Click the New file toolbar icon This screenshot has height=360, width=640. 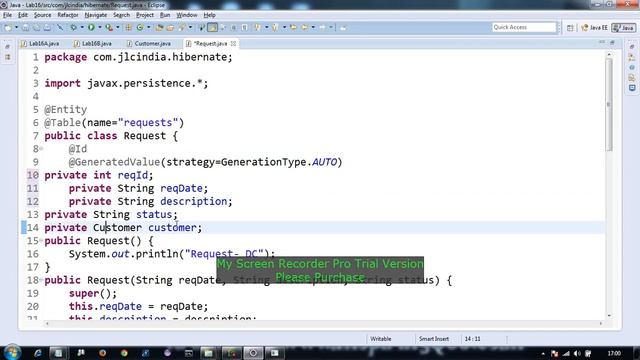pos(8,27)
